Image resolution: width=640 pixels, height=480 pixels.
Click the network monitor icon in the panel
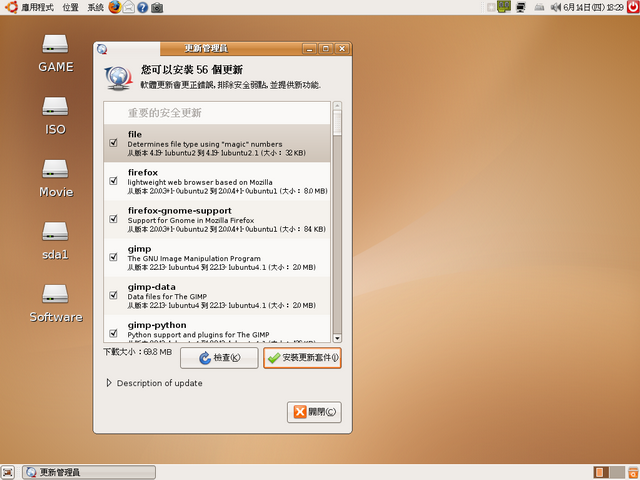521,7
